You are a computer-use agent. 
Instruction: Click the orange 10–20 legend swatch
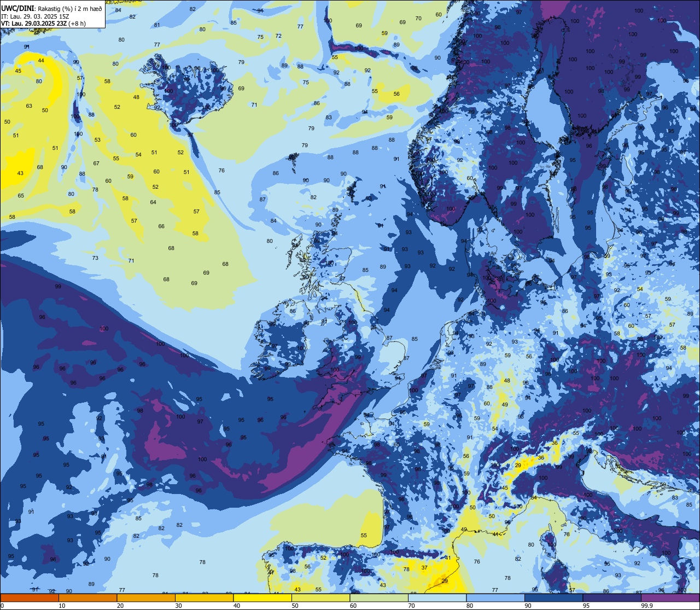(87, 598)
